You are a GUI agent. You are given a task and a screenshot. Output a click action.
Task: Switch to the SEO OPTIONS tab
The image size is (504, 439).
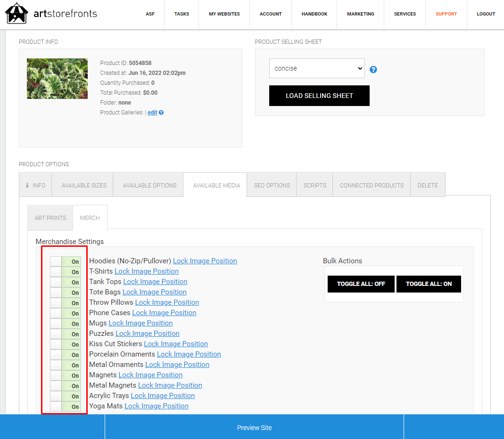coord(272,185)
